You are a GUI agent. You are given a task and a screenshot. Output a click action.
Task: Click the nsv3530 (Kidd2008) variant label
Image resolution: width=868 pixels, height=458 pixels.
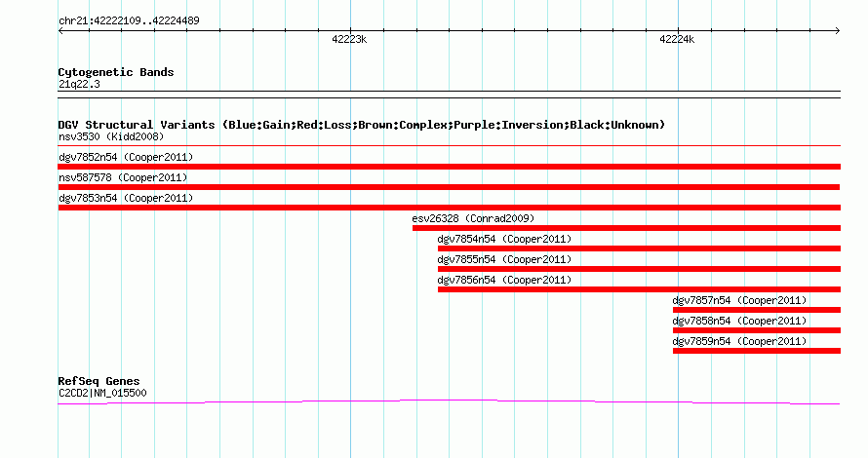111,136
